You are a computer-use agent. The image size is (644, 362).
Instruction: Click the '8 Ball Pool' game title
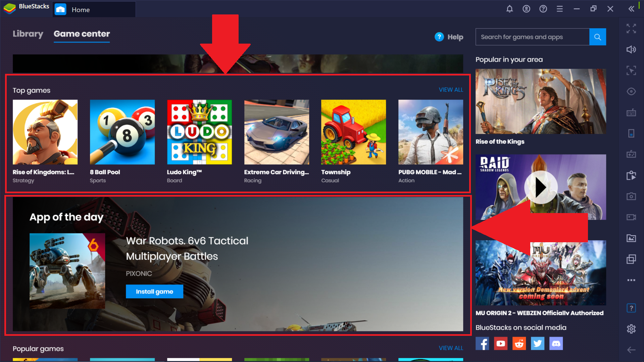(x=105, y=172)
